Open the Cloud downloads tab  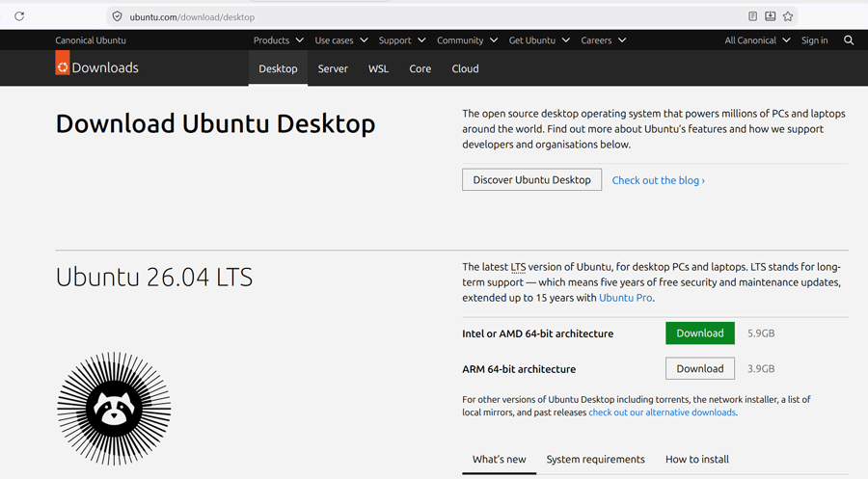click(465, 68)
